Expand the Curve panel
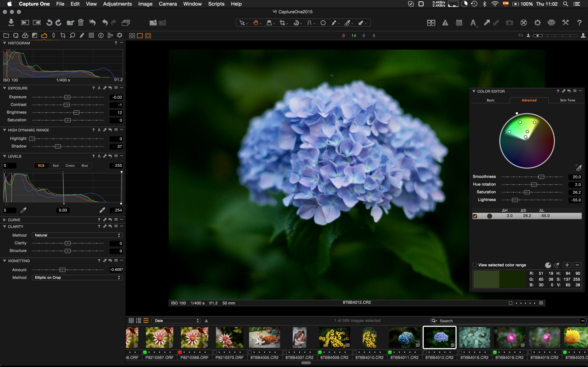The height and width of the screenshot is (367, 588). pos(5,220)
